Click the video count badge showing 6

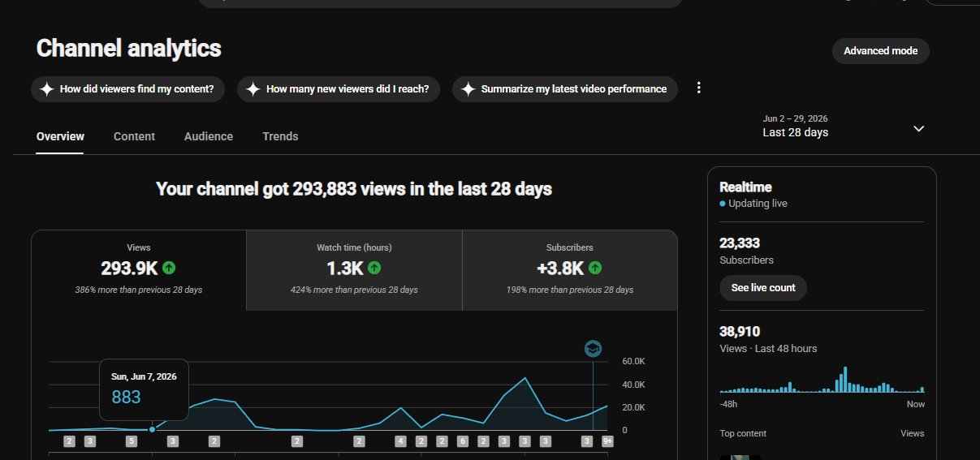point(463,441)
